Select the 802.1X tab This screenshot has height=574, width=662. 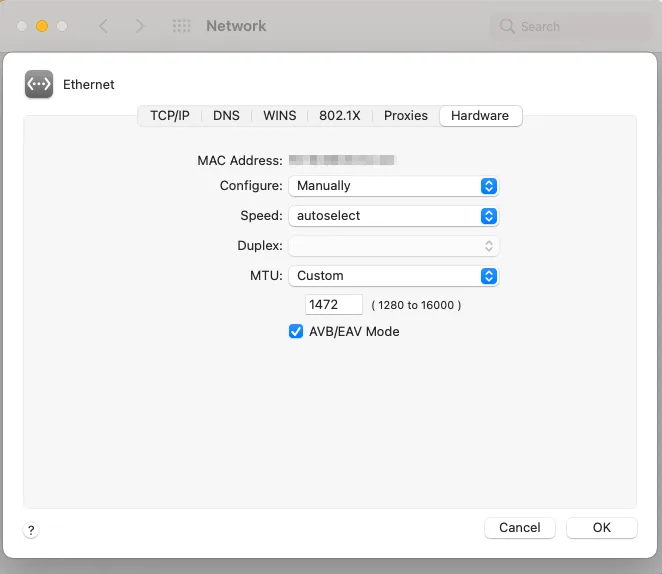[x=341, y=116]
